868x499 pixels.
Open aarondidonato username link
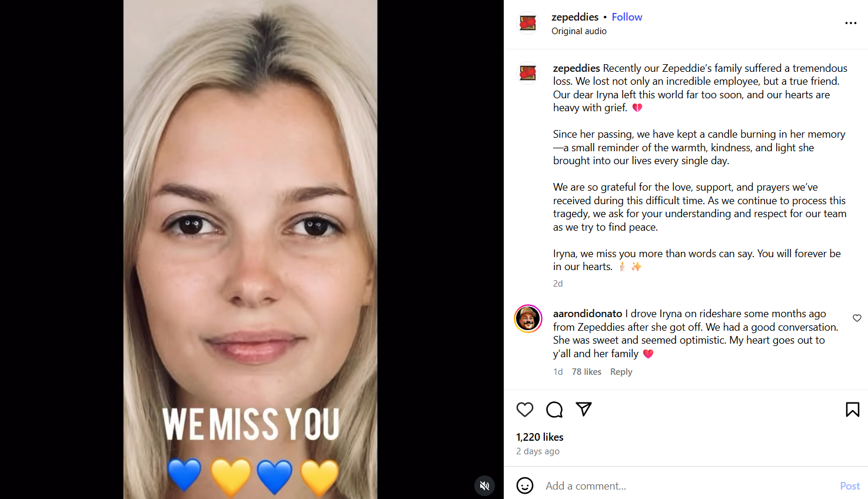click(587, 314)
